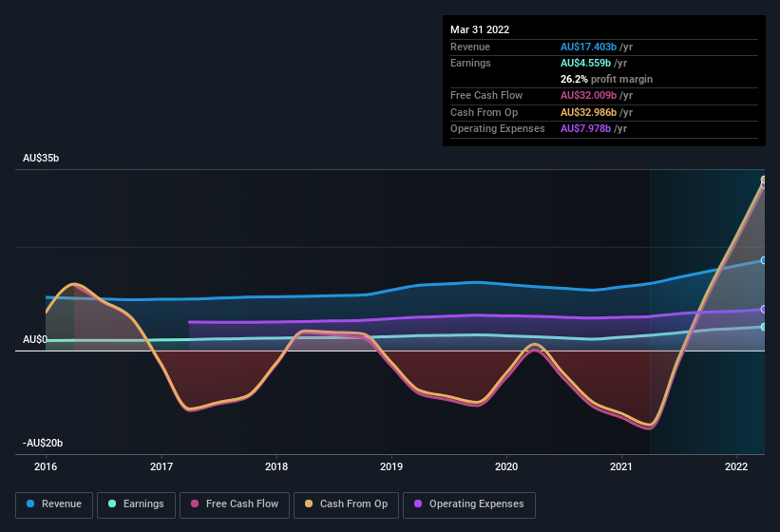Screen dimensions: 780x532
Task: Toggle the Earnings legend button
Action: [136, 504]
